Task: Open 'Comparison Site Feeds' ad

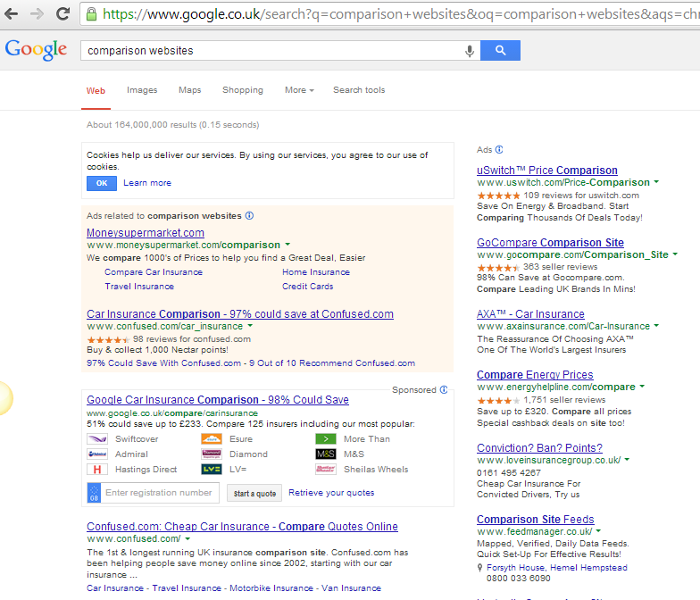Action: [x=536, y=520]
